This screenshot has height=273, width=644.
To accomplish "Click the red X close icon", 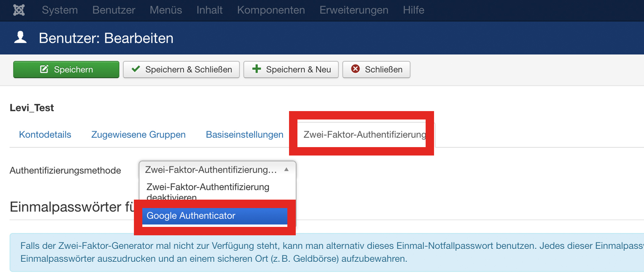I will (355, 69).
